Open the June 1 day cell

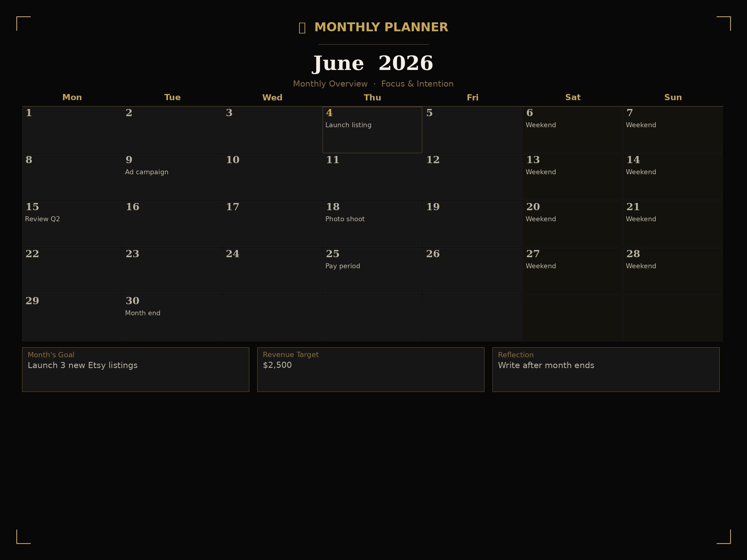[72, 130]
